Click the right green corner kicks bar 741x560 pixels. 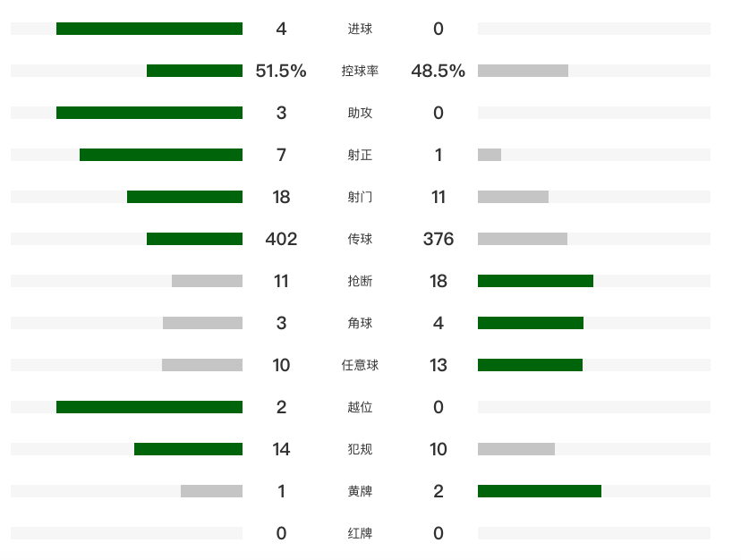click(x=531, y=323)
